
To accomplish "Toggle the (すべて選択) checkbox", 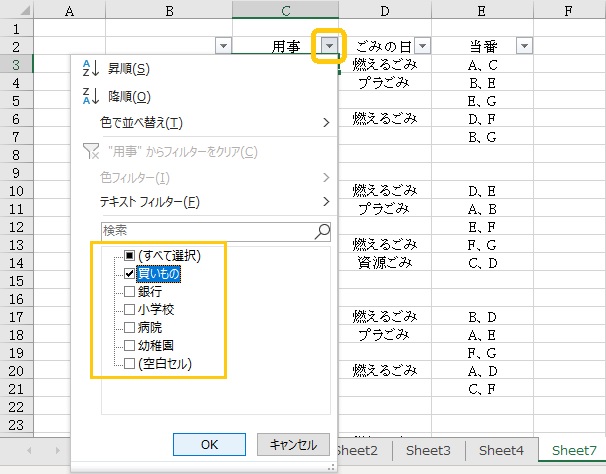I will point(130,254).
